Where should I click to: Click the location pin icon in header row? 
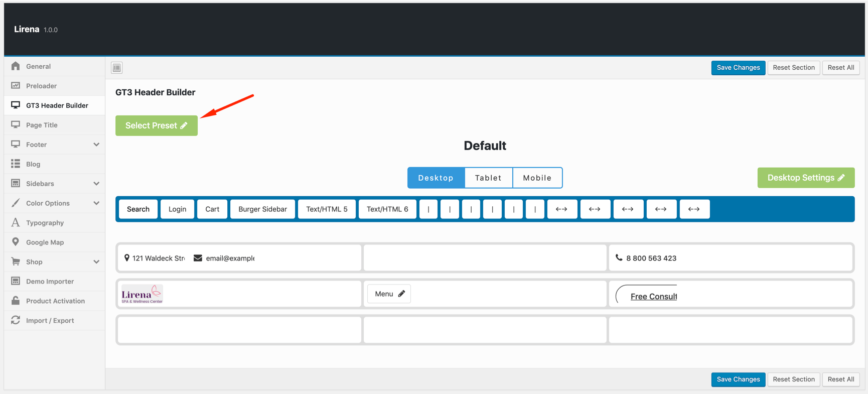pyautogui.click(x=127, y=258)
